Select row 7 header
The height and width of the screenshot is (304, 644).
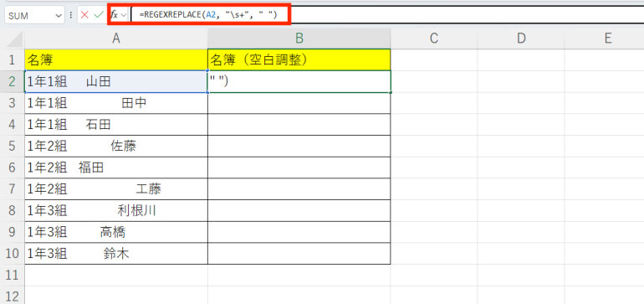pos(13,188)
